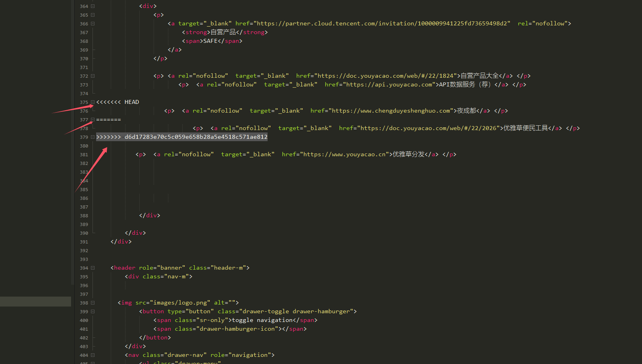This screenshot has width=642, height=364.
Task: Collapse the ======= conflict divider fold on line 377
Action: pos(92,119)
